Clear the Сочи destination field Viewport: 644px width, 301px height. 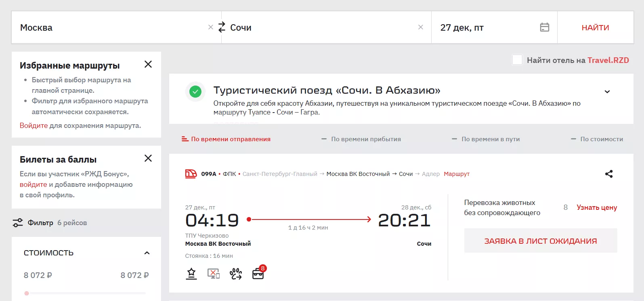420,27
